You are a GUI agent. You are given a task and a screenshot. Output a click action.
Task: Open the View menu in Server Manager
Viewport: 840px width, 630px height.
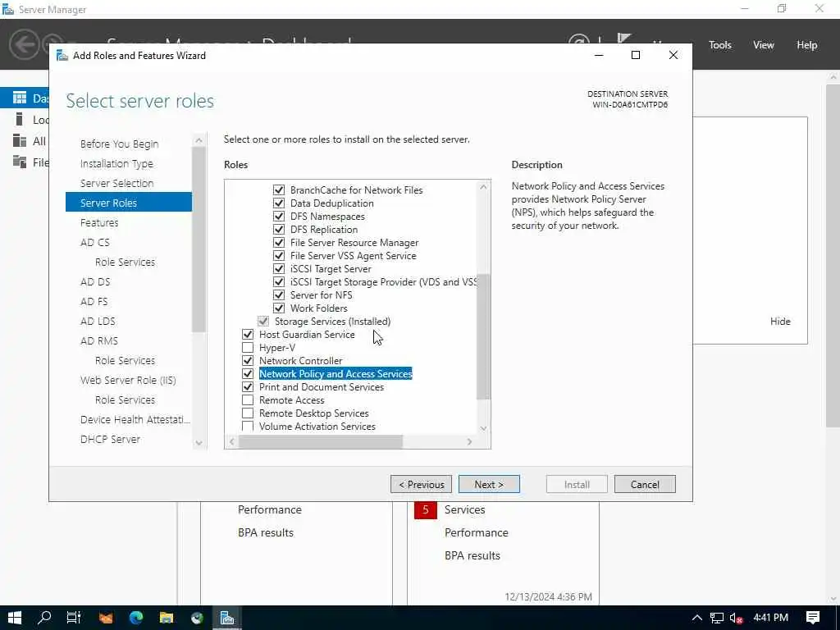763,45
